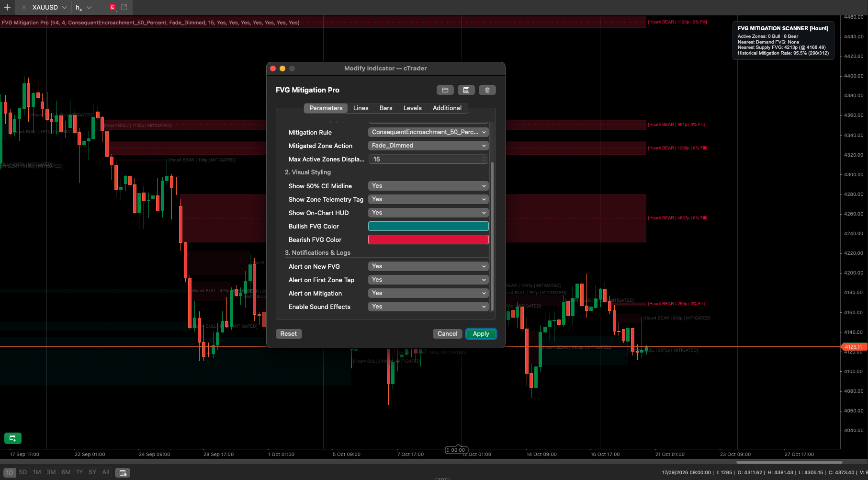Click the FVG Mitigation Scanner HUD panel

(783, 41)
